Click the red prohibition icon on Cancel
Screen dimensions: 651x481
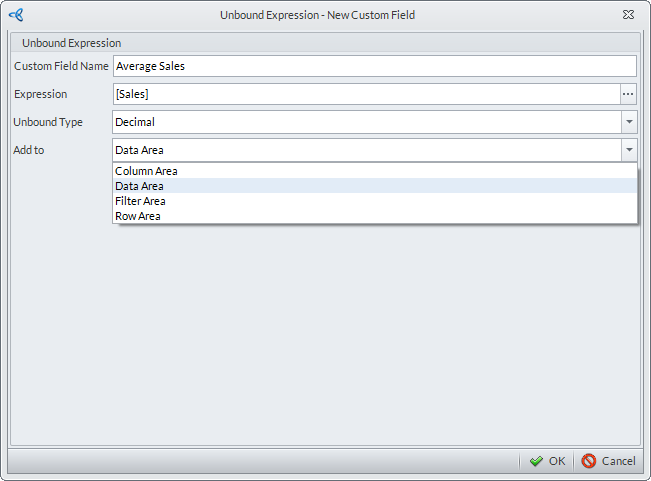tap(589, 461)
